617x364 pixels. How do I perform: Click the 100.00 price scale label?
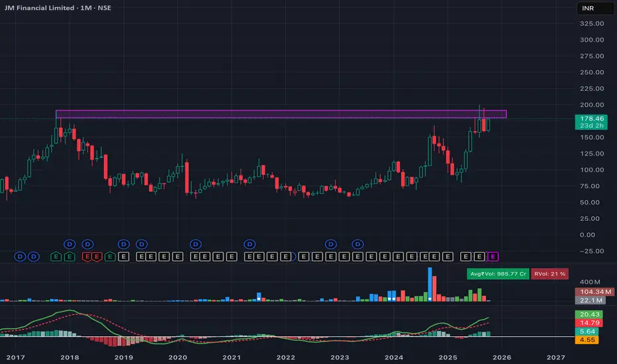(x=591, y=170)
